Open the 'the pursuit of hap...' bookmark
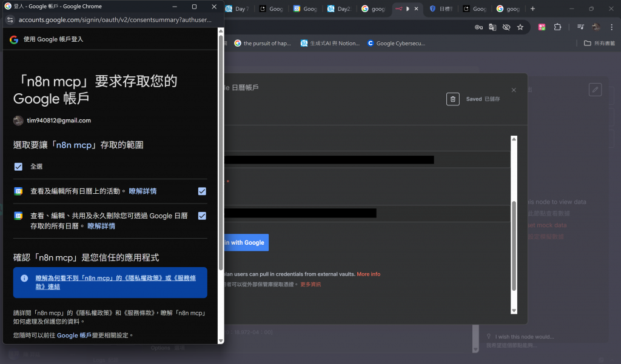 pyautogui.click(x=263, y=44)
